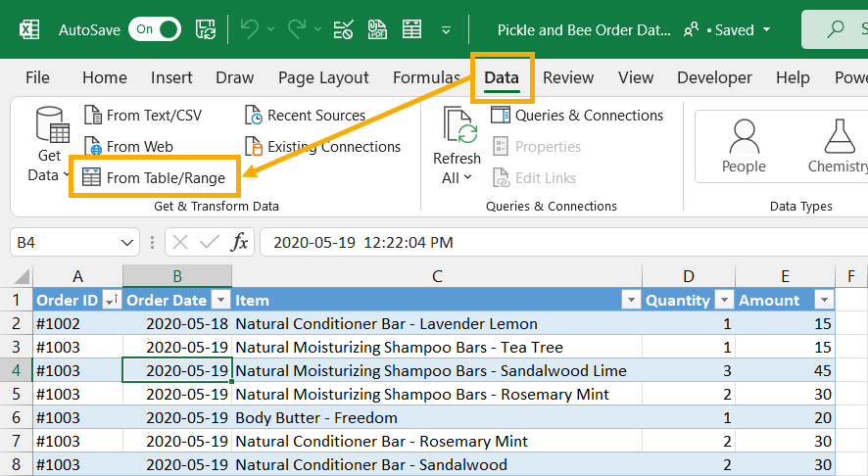This screenshot has width=868, height=476.
Task: Click the Amount cell showing 45
Action: point(785,370)
